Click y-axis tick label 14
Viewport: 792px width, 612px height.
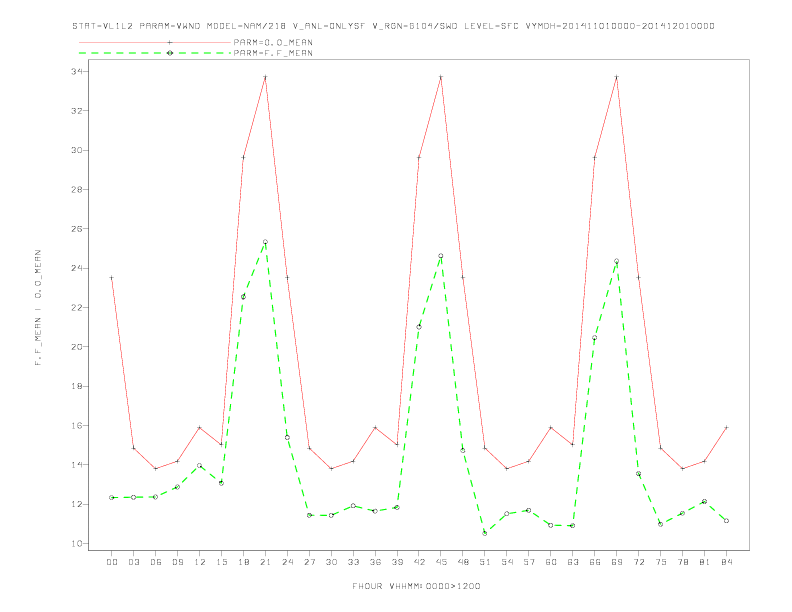click(77, 465)
